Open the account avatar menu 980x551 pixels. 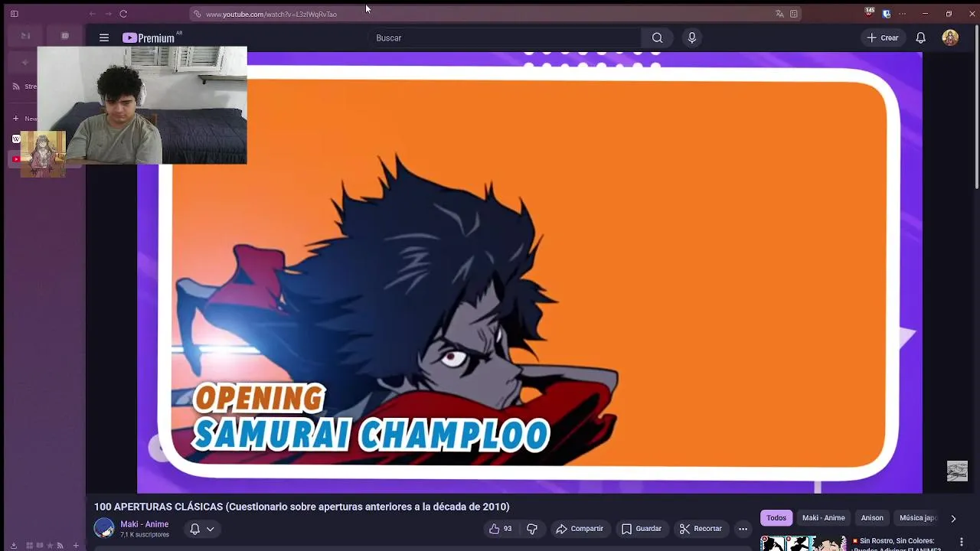click(950, 37)
